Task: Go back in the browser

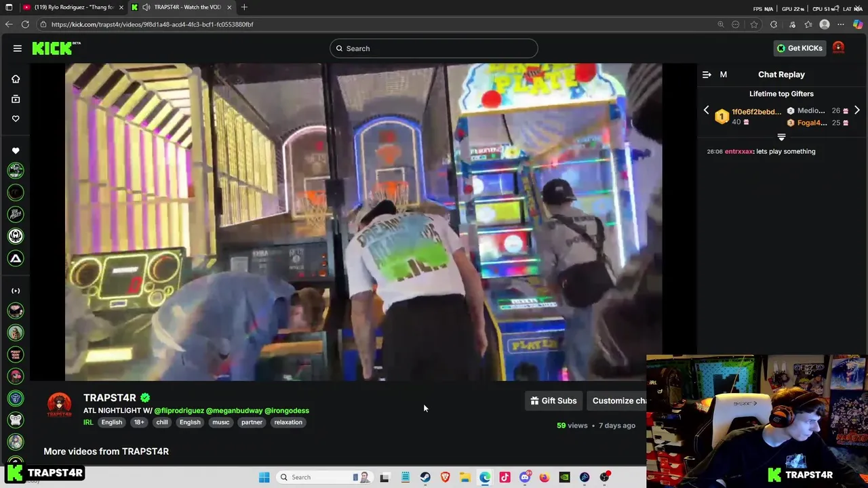Action: [x=8, y=24]
